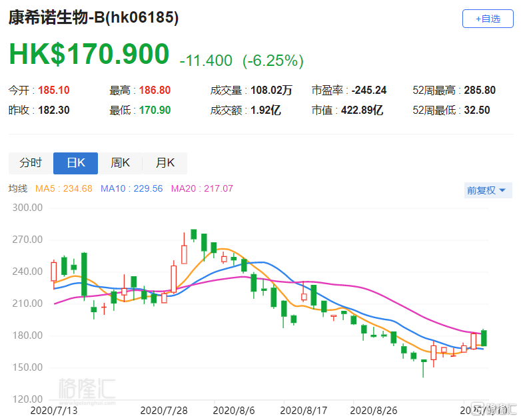Viewport: 521px width, 420px height.
Task: Click the 2020/7/13 date axis label
Action: tap(53, 410)
